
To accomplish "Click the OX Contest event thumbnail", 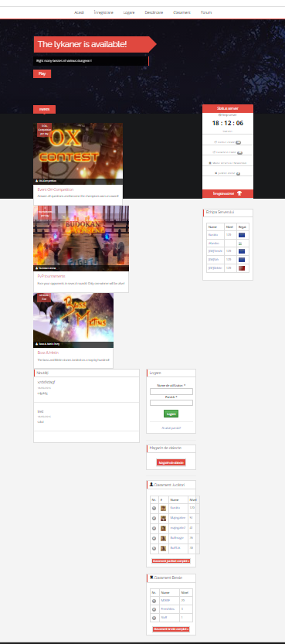I will click(x=78, y=154).
